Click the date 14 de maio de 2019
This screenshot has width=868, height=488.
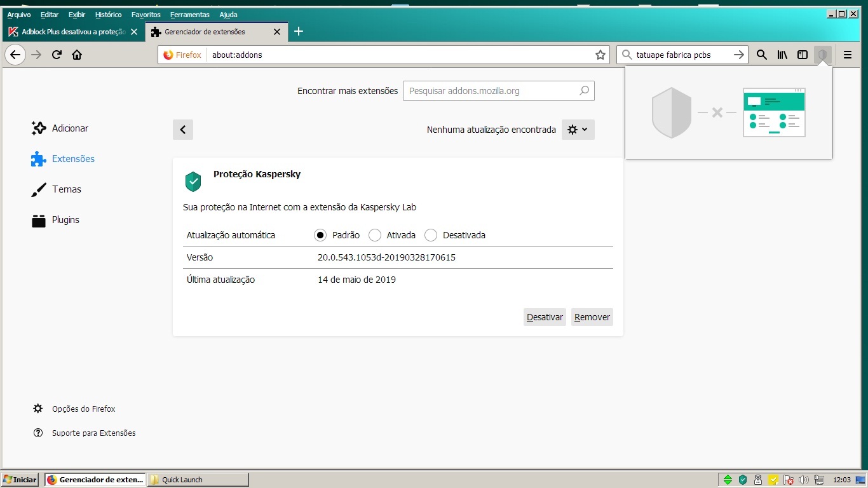[x=356, y=280]
